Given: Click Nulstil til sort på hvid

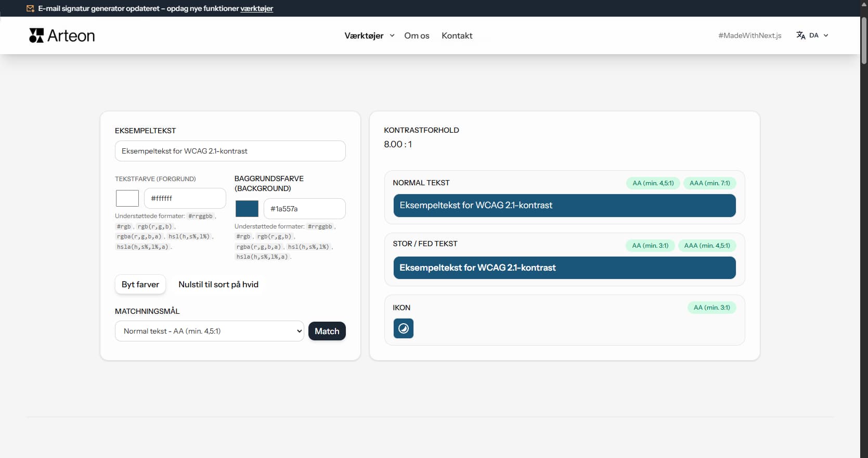Looking at the screenshot, I should coord(218,284).
